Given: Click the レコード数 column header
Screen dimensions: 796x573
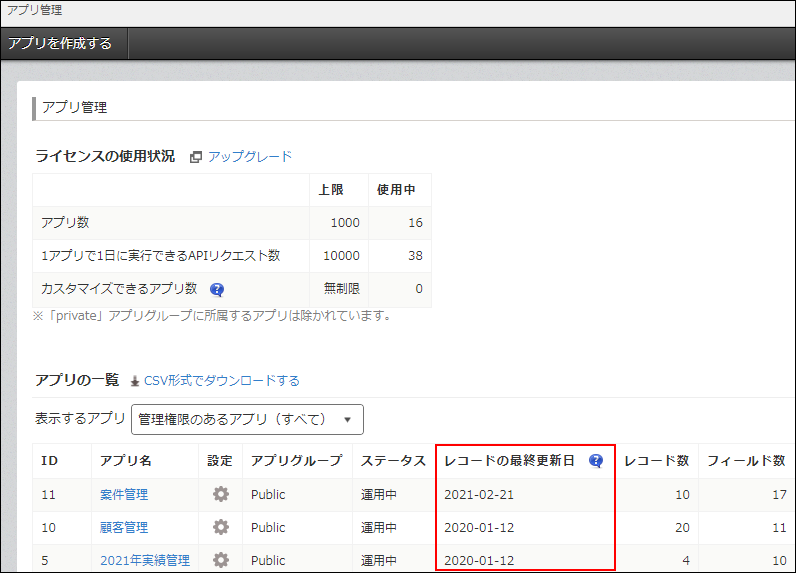Looking at the screenshot, I should 656,461.
